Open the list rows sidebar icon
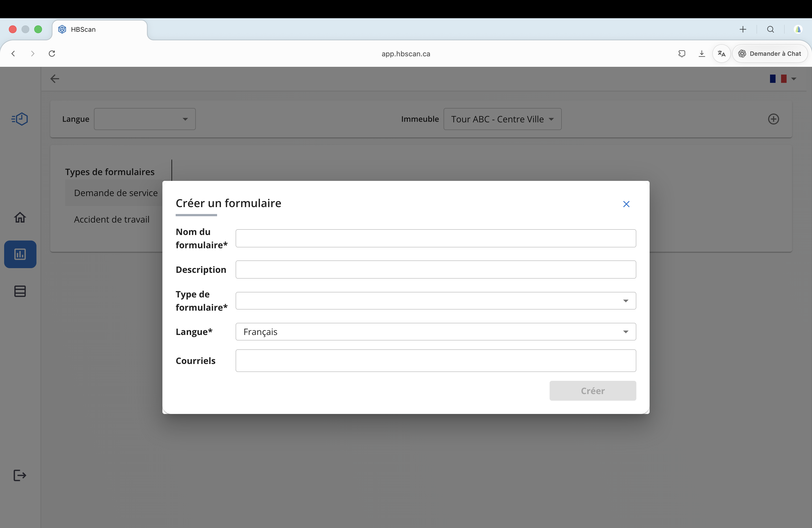The image size is (812, 528). [20, 291]
